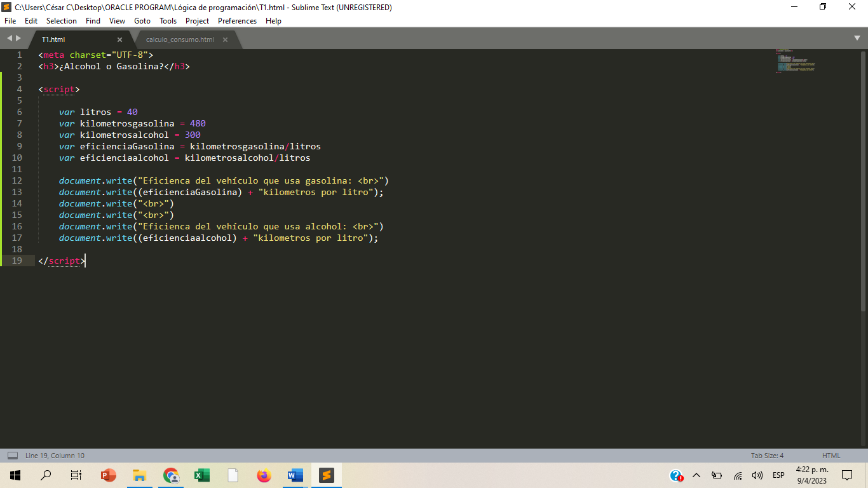This screenshot has width=868, height=488.
Task: Open Google Chrome from the taskbar
Action: pos(171,475)
